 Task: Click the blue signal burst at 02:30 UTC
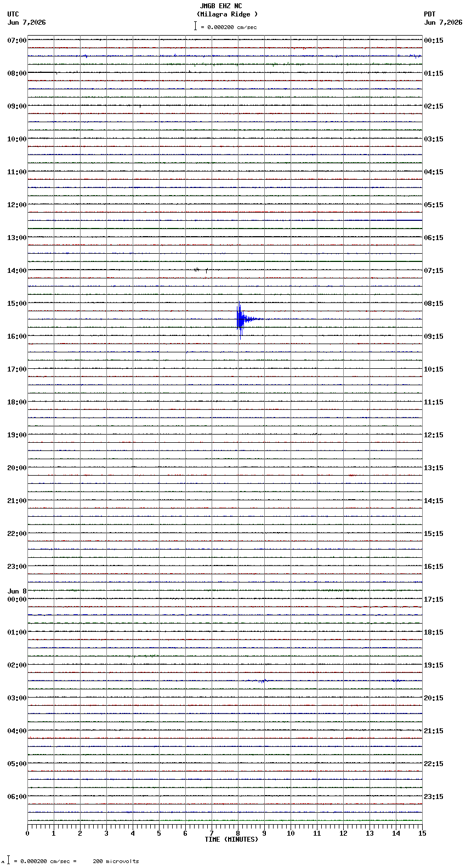tap(262, 681)
